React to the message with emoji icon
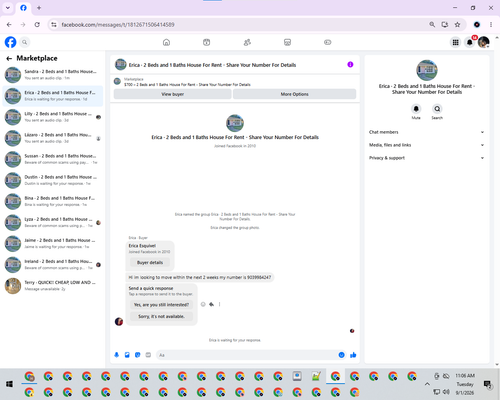The height and width of the screenshot is (400, 500). [203, 304]
